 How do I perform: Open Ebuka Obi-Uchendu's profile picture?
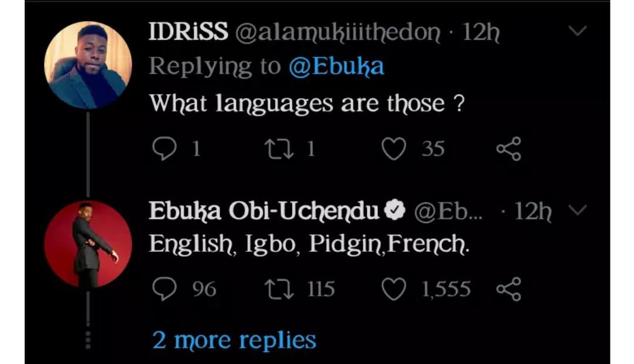point(88,244)
